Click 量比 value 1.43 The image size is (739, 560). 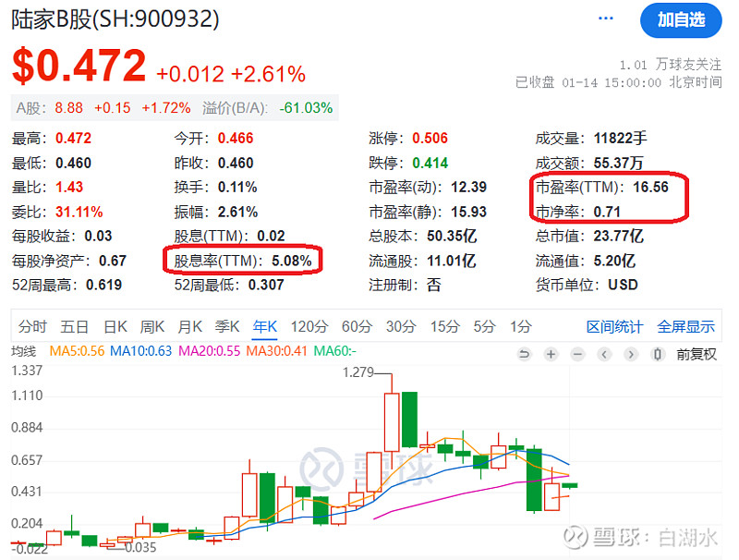68,188
